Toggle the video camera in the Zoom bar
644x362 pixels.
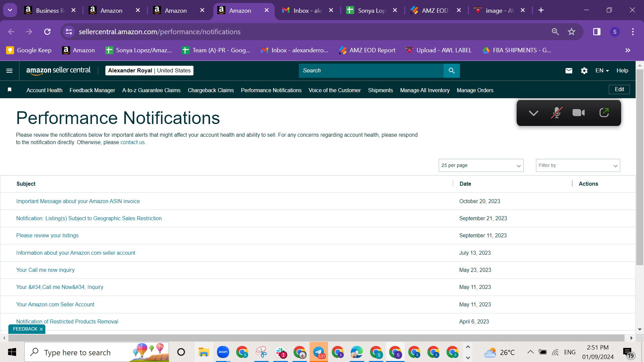tap(579, 113)
